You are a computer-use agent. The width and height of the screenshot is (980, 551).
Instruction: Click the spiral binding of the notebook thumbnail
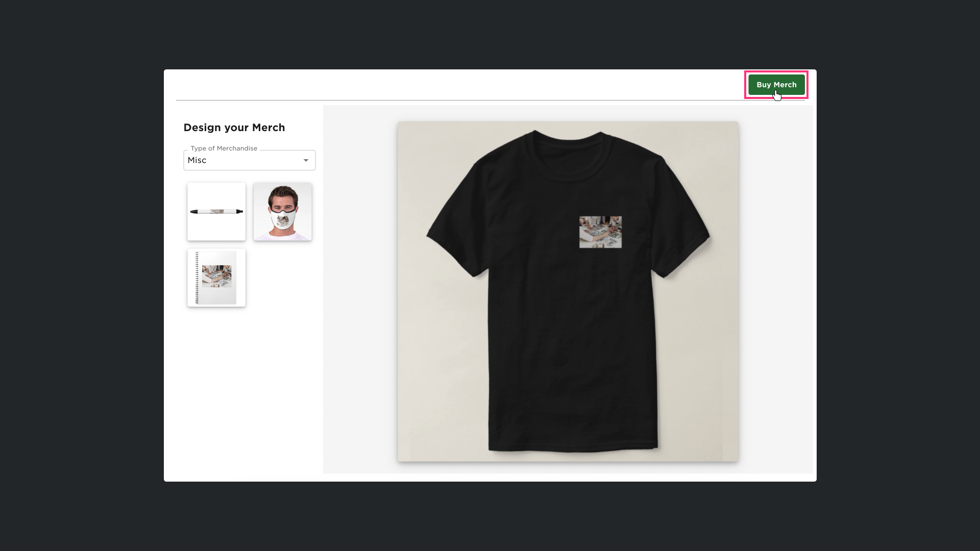[197, 278]
